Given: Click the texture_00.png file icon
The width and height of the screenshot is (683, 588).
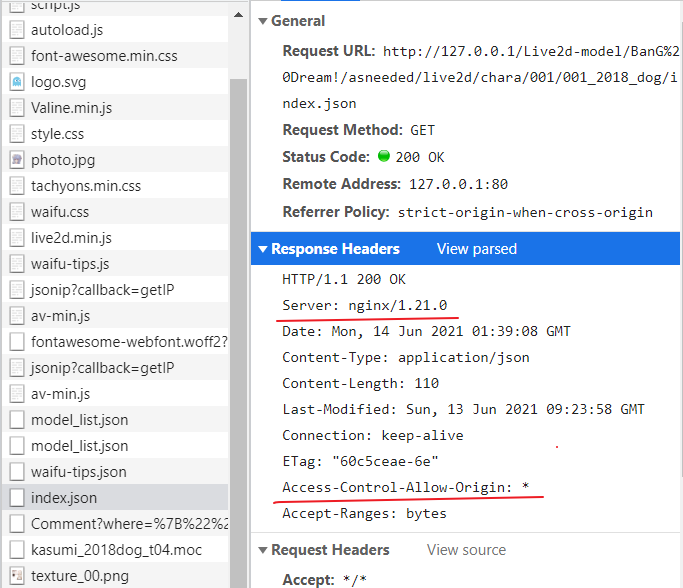Looking at the screenshot, I should pyautogui.click(x=17, y=576).
